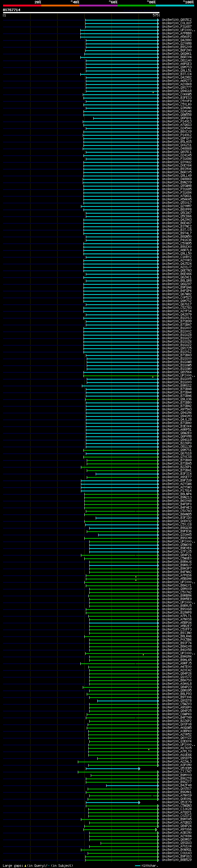Select the hit label UniRef100_C0LUU7
This screenshot has width=197, height=868.
[177, 23]
